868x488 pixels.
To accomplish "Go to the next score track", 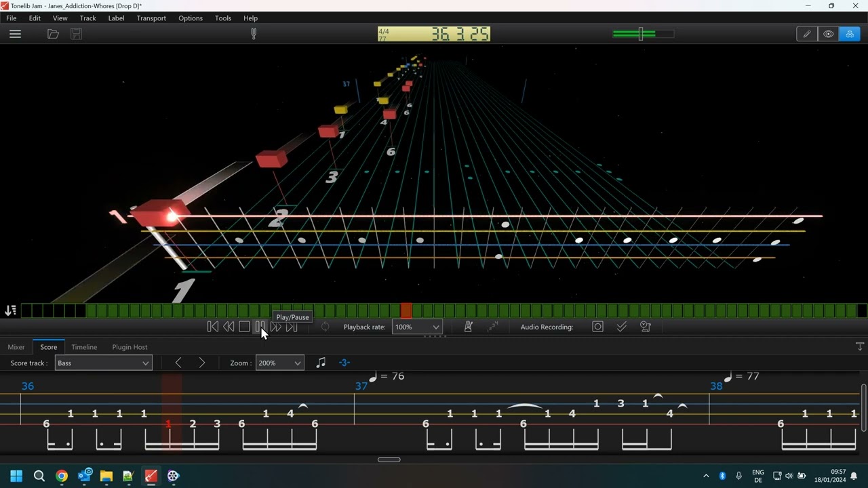I will 201,363.
